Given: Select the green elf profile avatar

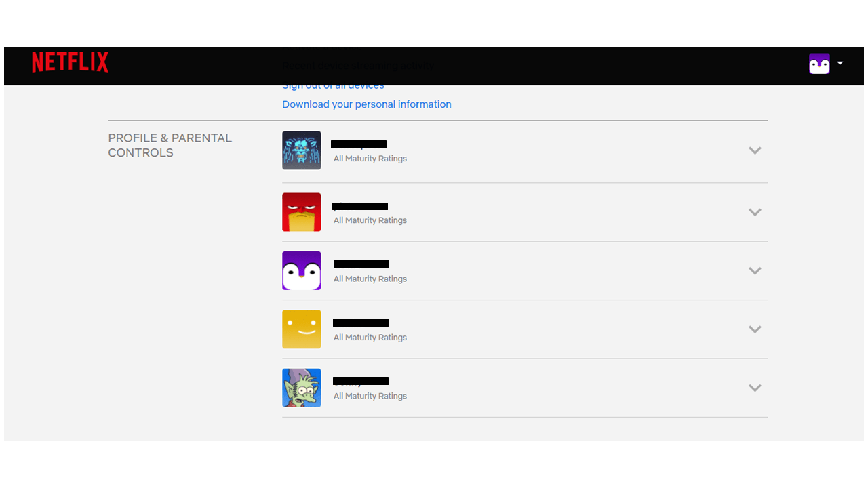Looking at the screenshot, I should (x=302, y=388).
